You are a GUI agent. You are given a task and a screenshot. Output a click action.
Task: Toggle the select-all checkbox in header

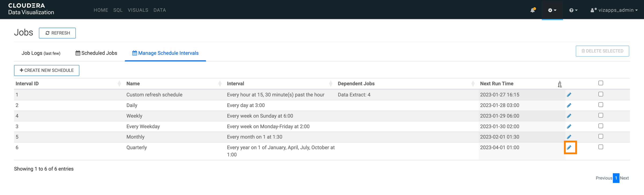pyautogui.click(x=601, y=83)
